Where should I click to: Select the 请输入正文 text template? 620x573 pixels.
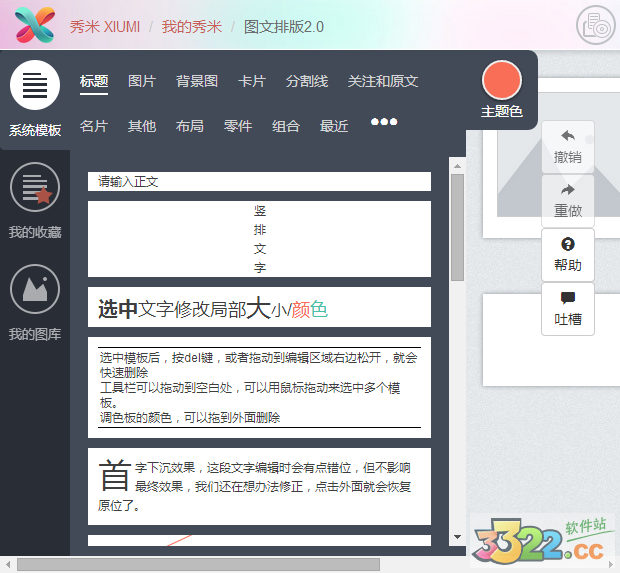[259, 182]
